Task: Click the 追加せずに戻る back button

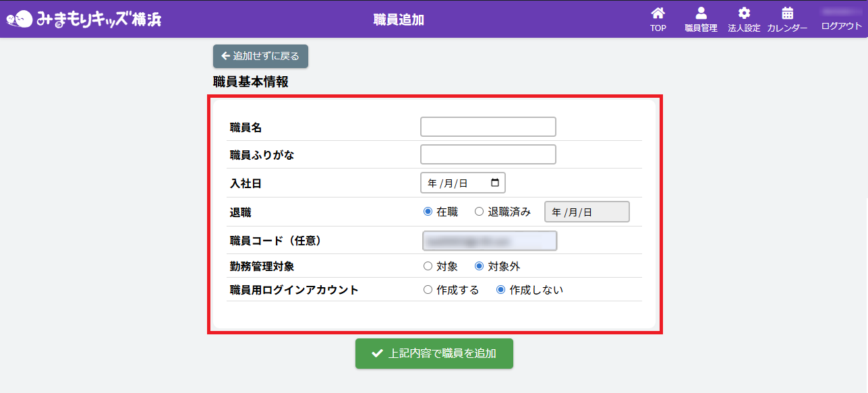Action: [x=260, y=57]
